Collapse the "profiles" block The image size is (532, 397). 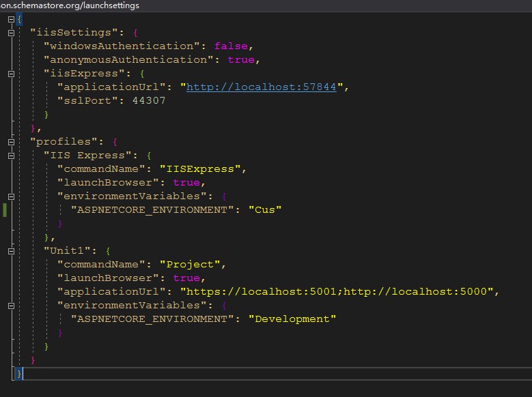[x=11, y=142]
